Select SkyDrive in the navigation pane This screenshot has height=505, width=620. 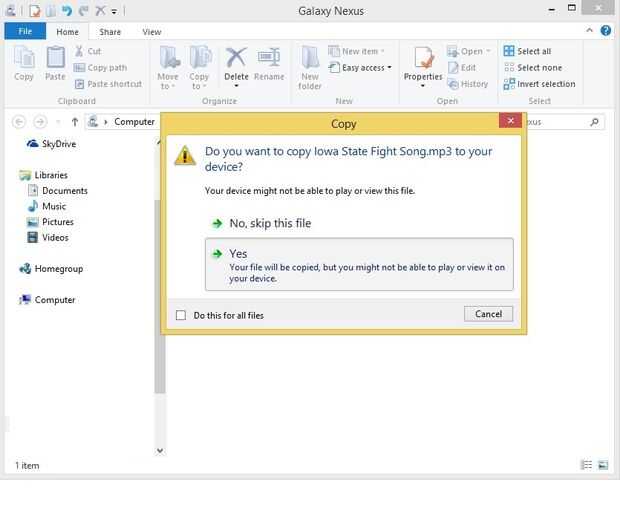(x=51, y=144)
